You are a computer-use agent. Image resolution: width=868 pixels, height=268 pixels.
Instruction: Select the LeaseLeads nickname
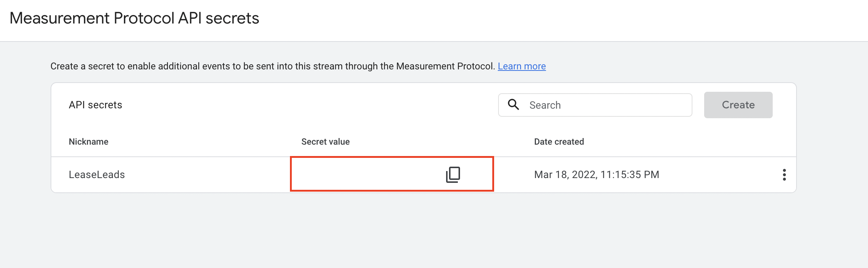click(97, 175)
